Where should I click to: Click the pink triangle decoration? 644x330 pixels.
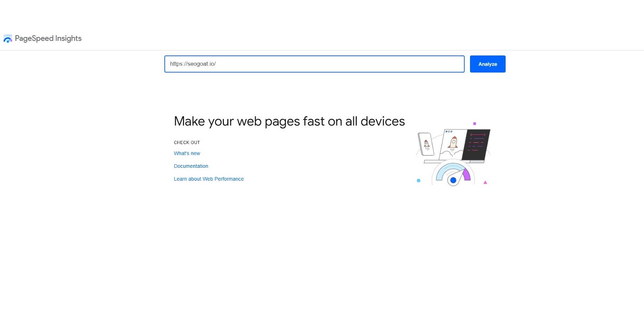[x=485, y=182]
